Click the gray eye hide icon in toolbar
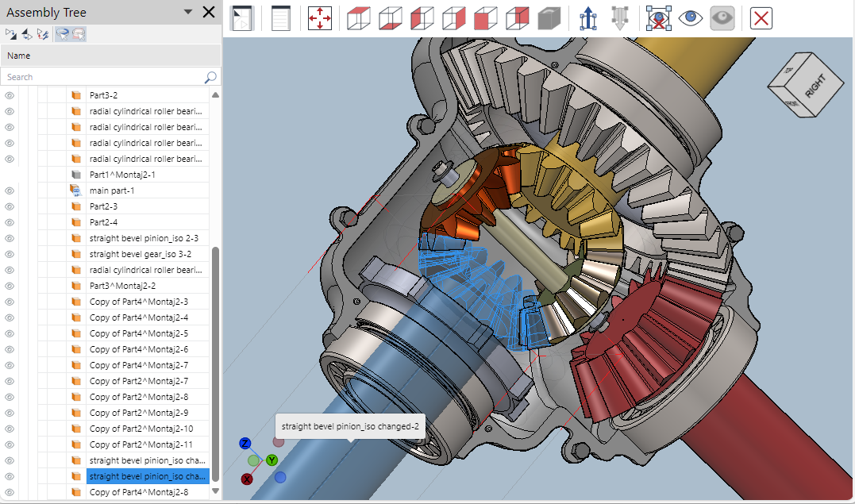Viewport: 855px width, 504px height. click(722, 18)
